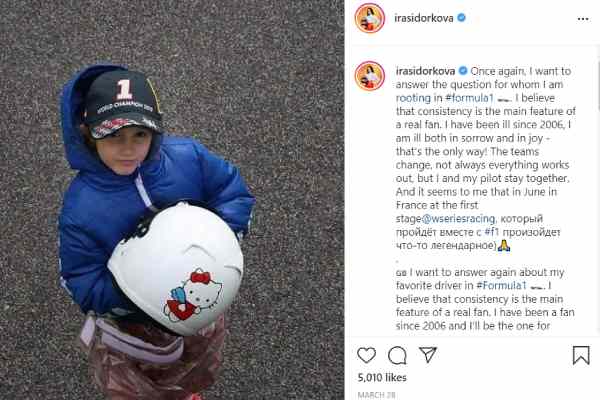The image size is (600, 400).
Task: Click the praying hands emoji in caption
Action: pyautogui.click(x=504, y=245)
